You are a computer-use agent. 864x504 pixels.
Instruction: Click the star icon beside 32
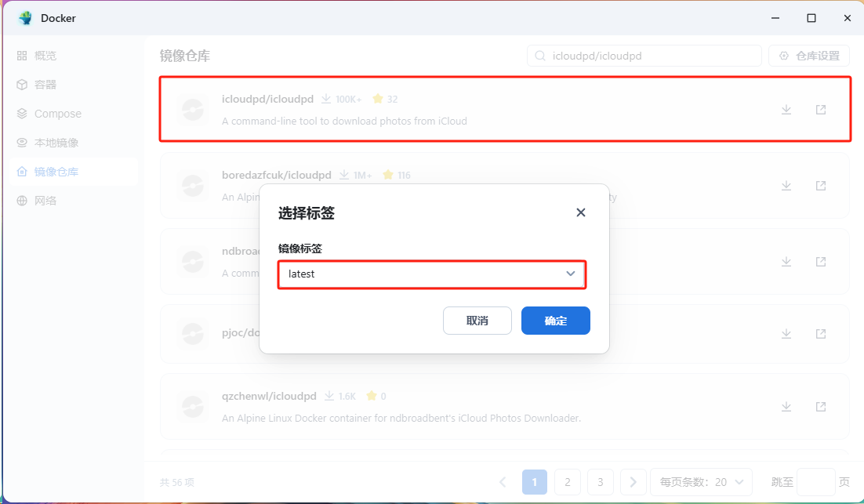coord(377,99)
